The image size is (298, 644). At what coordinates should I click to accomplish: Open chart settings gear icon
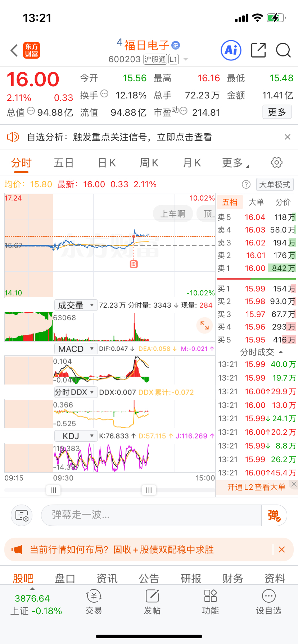pos(276,163)
